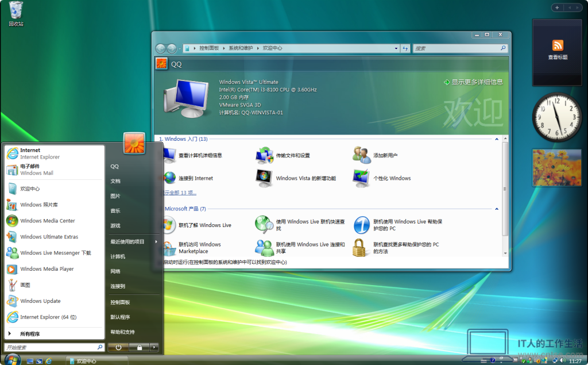Click the Start menu power button

click(x=118, y=347)
